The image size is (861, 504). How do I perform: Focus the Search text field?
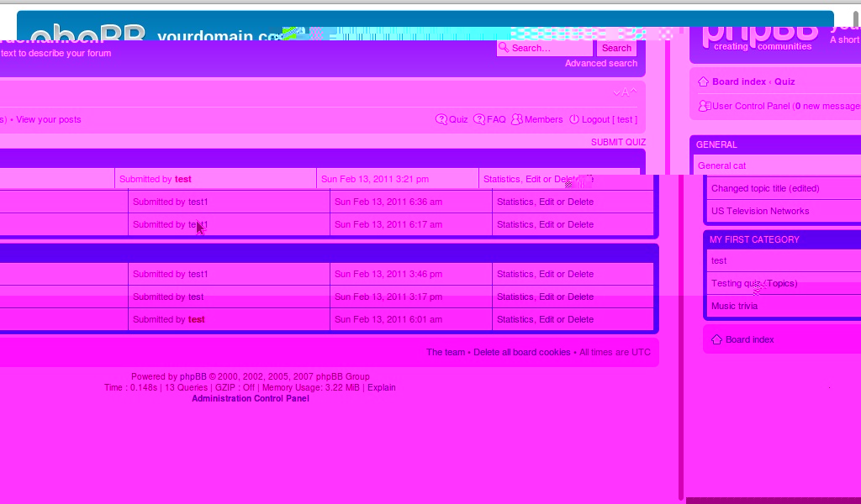click(545, 48)
